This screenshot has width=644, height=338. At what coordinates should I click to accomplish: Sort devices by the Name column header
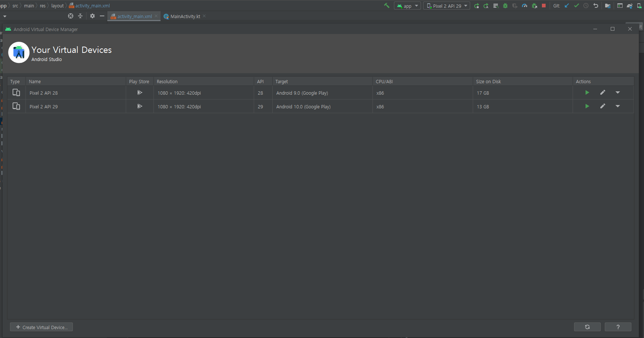click(x=76, y=81)
